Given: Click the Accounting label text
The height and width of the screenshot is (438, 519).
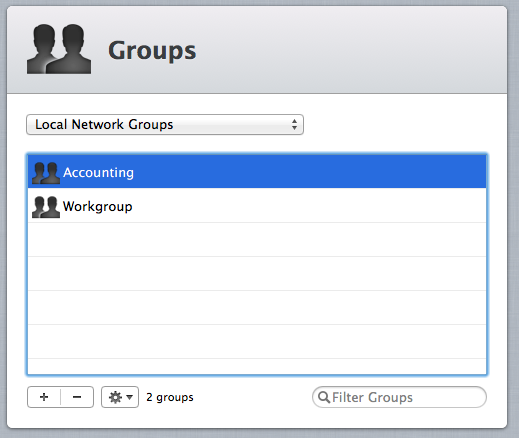Looking at the screenshot, I should [99, 173].
